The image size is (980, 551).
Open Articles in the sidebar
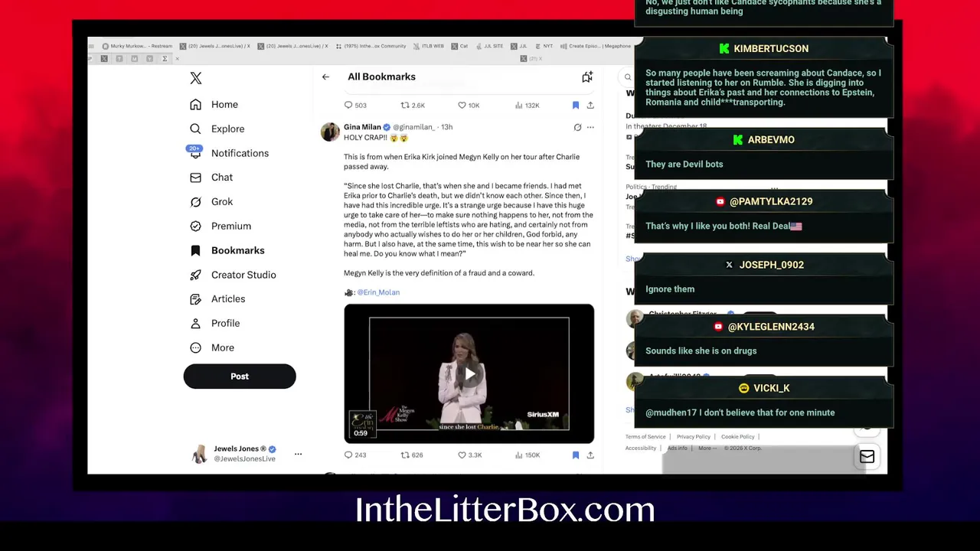pos(217,298)
